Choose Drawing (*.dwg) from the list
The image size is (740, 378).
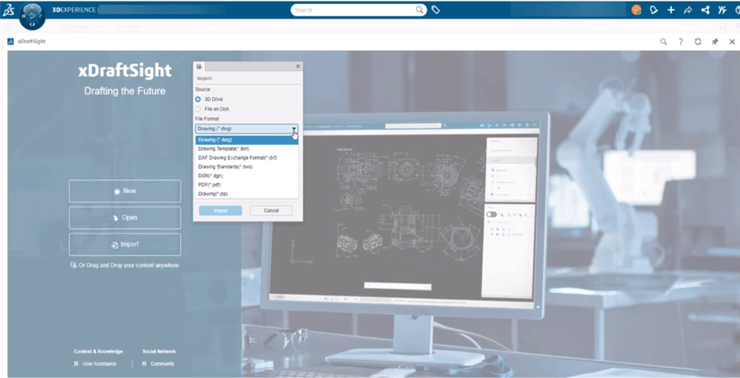(247, 140)
